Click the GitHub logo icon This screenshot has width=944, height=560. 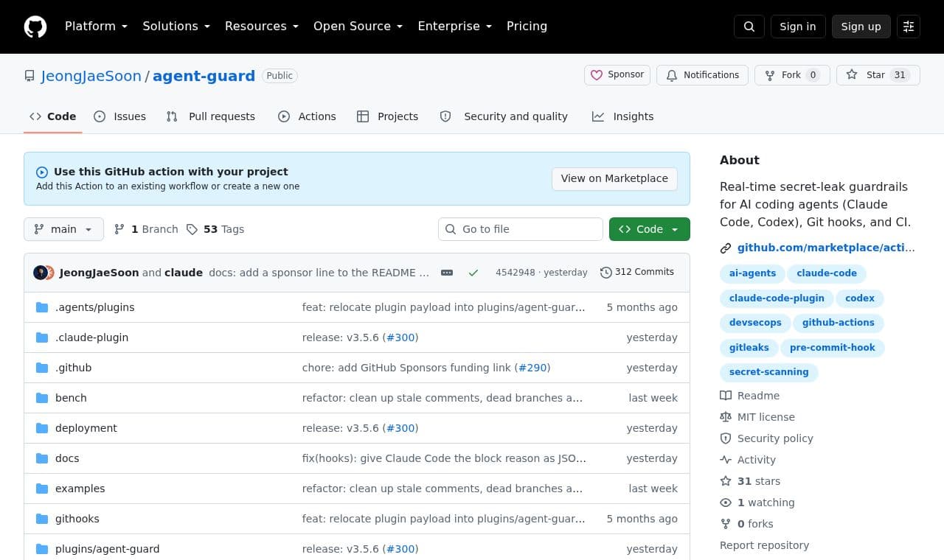click(35, 27)
